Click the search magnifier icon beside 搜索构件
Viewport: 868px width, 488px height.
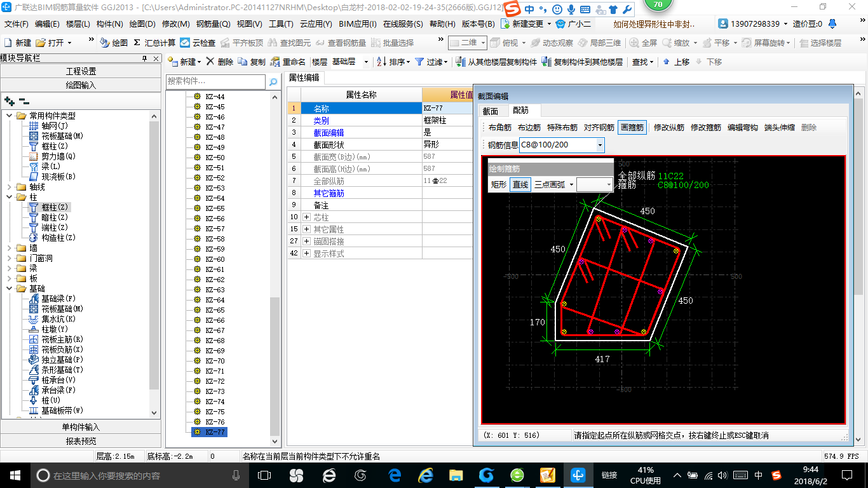tap(273, 82)
